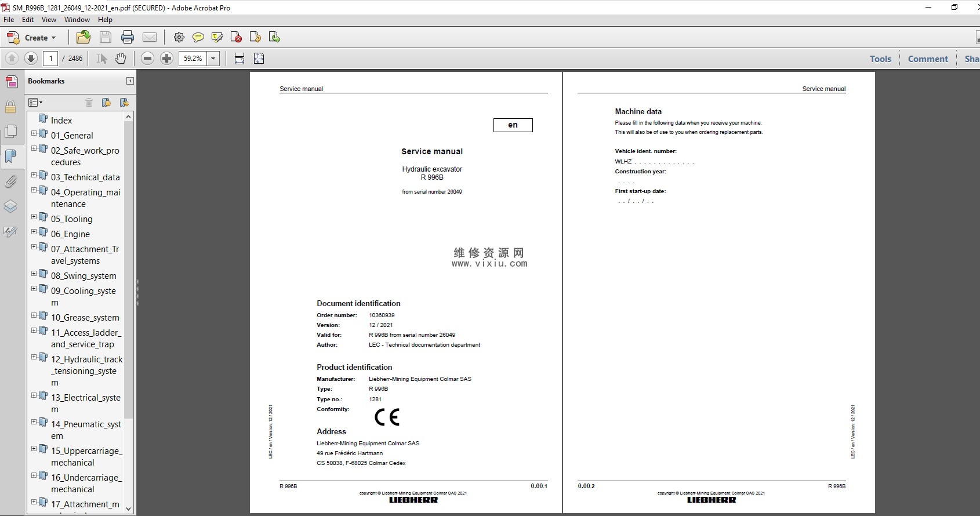The height and width of the screenshot is (516, 980).
Task: Open the Tools pane
Action: (x=880, y=59)
